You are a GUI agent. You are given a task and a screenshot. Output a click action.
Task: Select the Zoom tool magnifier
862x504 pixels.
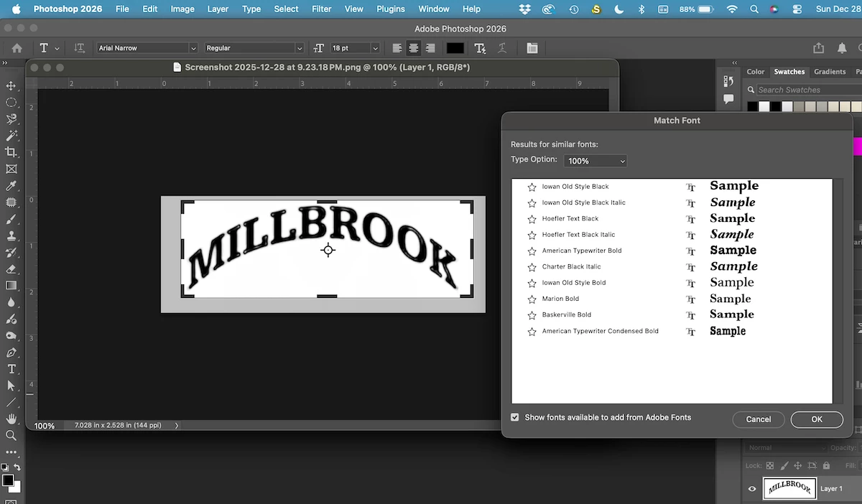pos(11,435)
